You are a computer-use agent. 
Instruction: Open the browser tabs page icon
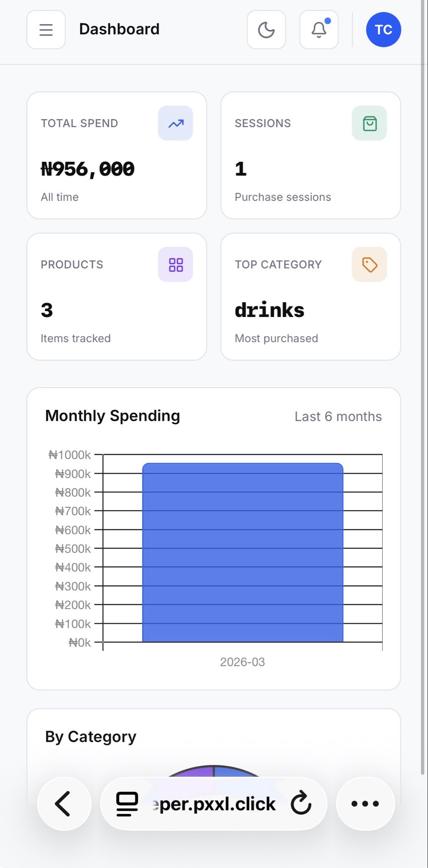(127, 804)
